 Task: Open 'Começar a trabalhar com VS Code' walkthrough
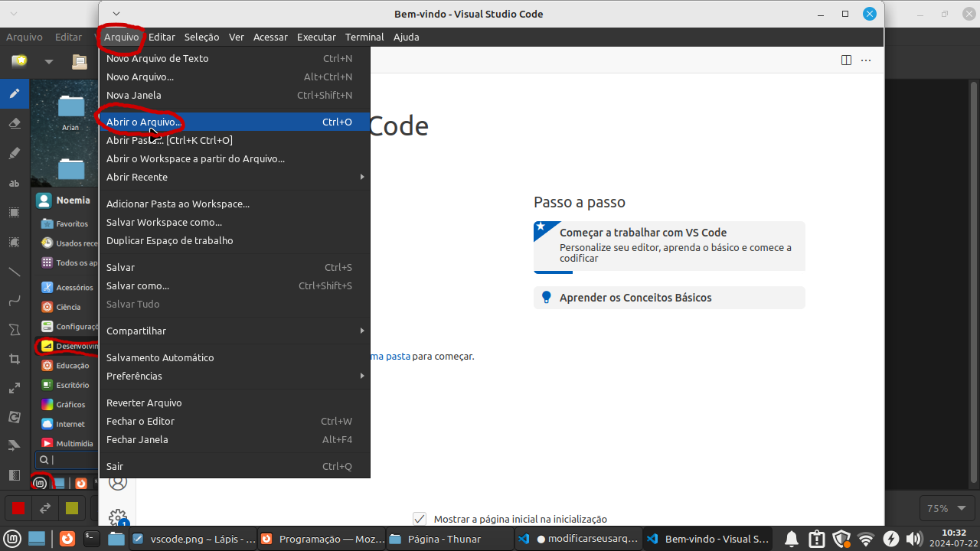pos(669,246)
